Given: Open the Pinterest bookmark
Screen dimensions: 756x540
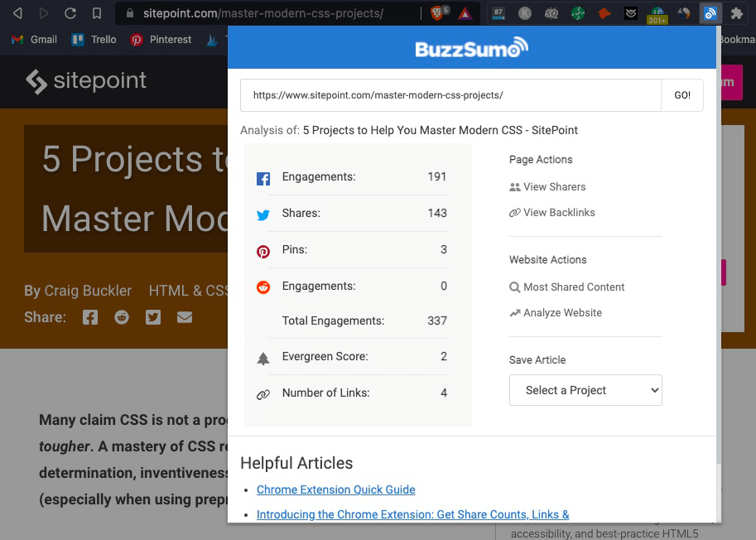Looking at the screenshot, I should click(x=161, y=40).
